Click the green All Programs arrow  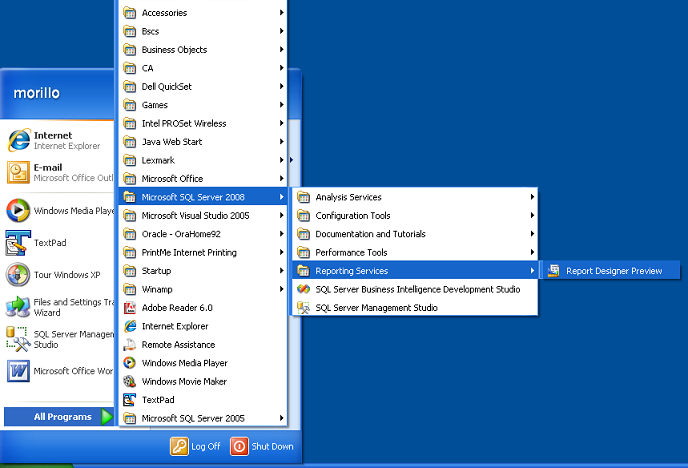point(107,417)
